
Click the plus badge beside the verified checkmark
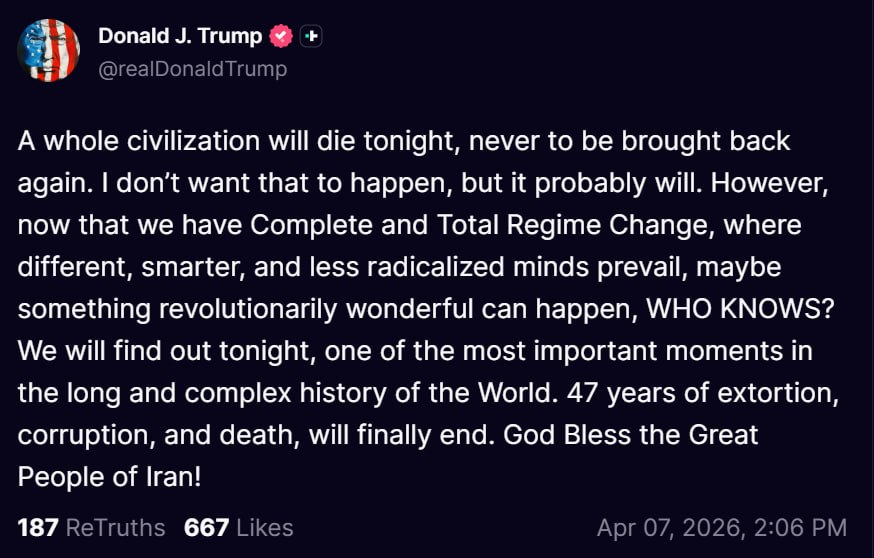(312, 37)
